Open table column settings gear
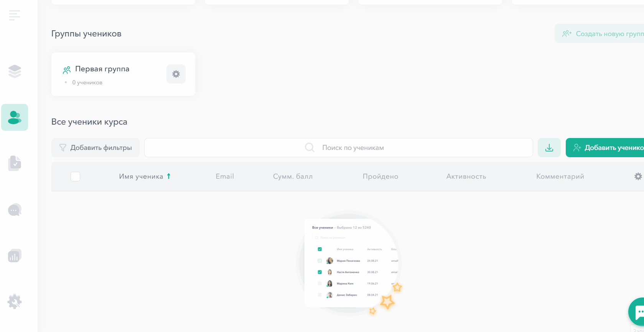The width and height of the screenshot is (644, 332). click(638, 176)
